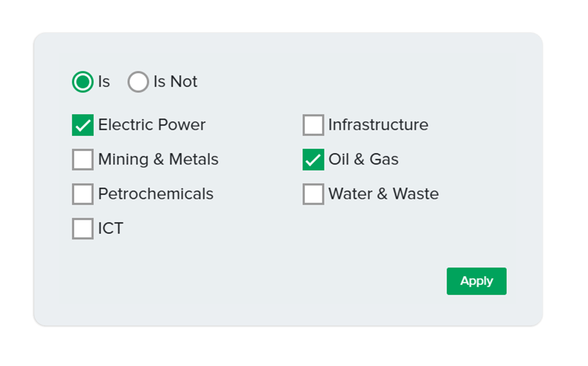Choose the "Is Not" radio option
This screenshot has height=366, width=588.
tap(138, 82)
